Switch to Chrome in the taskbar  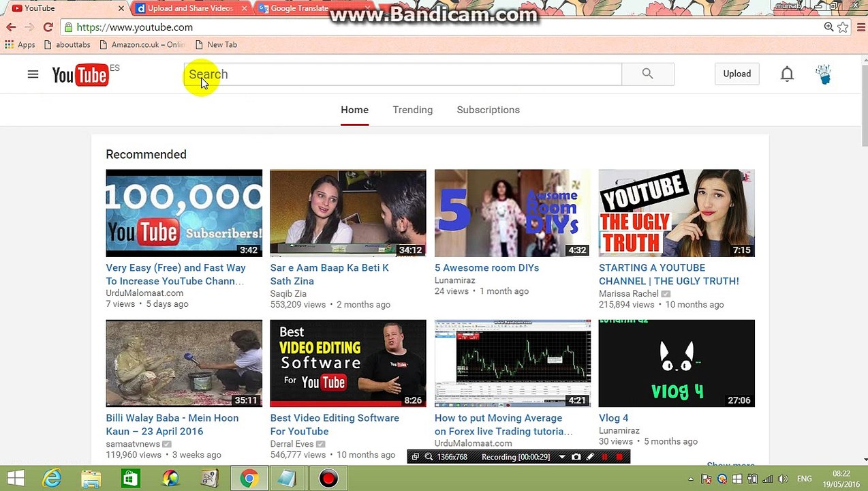249,479
